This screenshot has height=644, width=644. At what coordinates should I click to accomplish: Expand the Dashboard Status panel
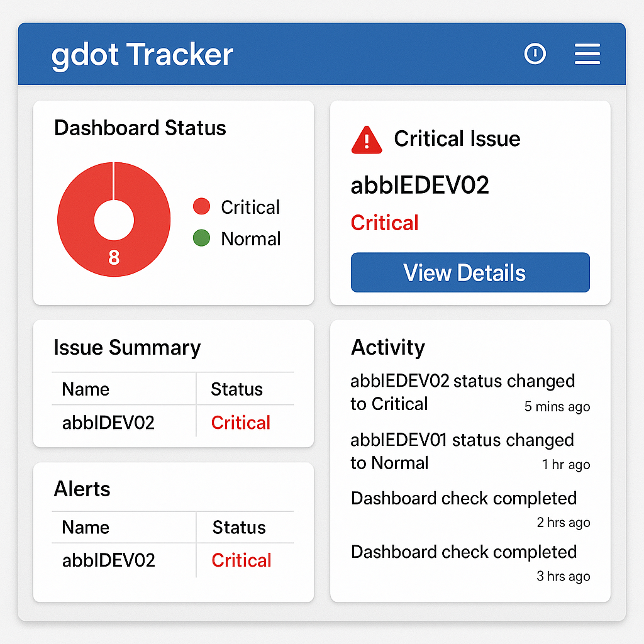point(140,128)
